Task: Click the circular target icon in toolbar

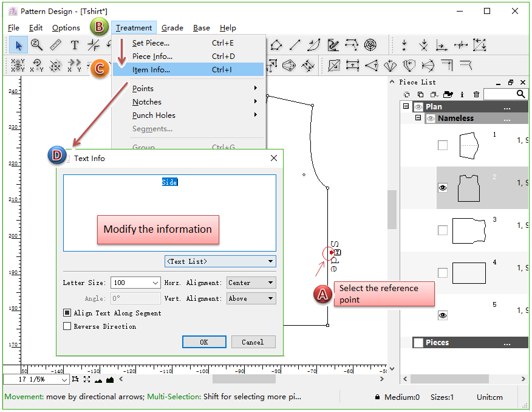Action: click(370, 45)
